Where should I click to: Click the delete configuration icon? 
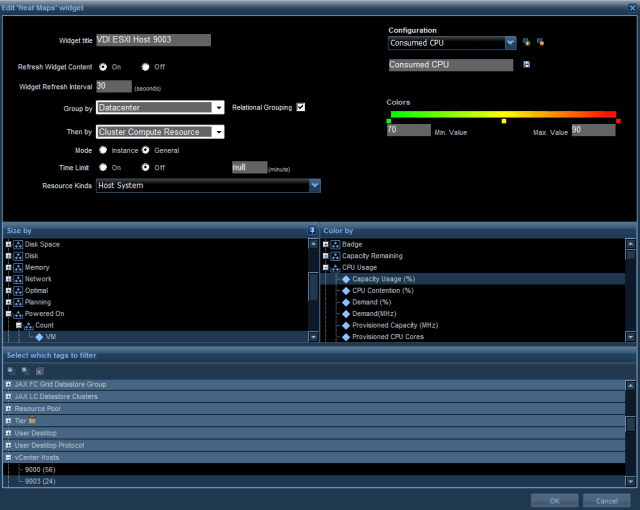(x=540, y=43)
